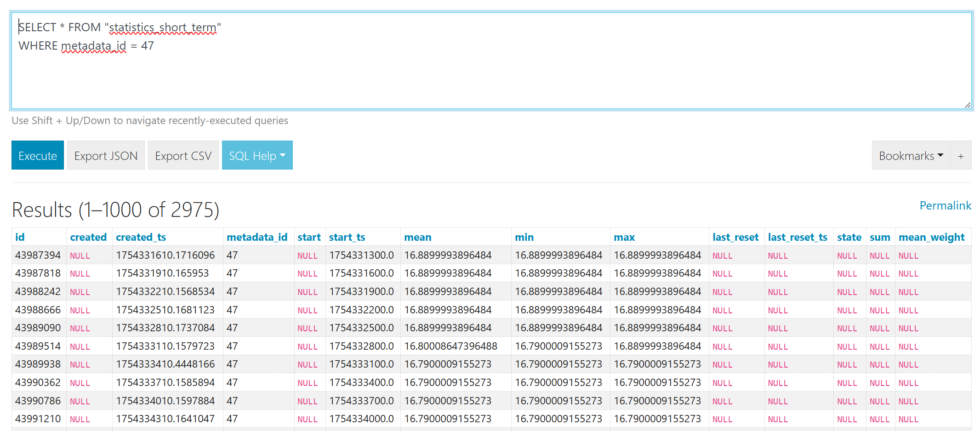The height and width of the screenshot is (431, 980).
Task: Sort results by last_reset column
Action: 735,237
